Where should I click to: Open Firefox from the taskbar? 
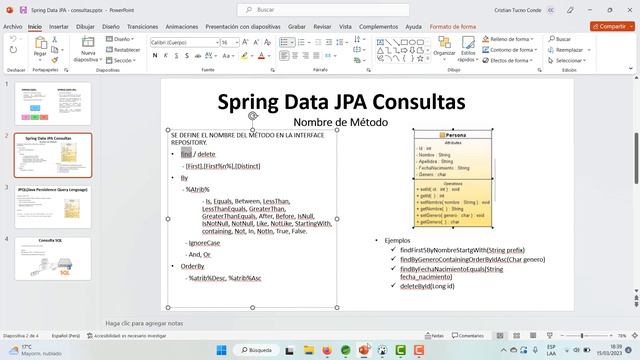coord(327,350)
